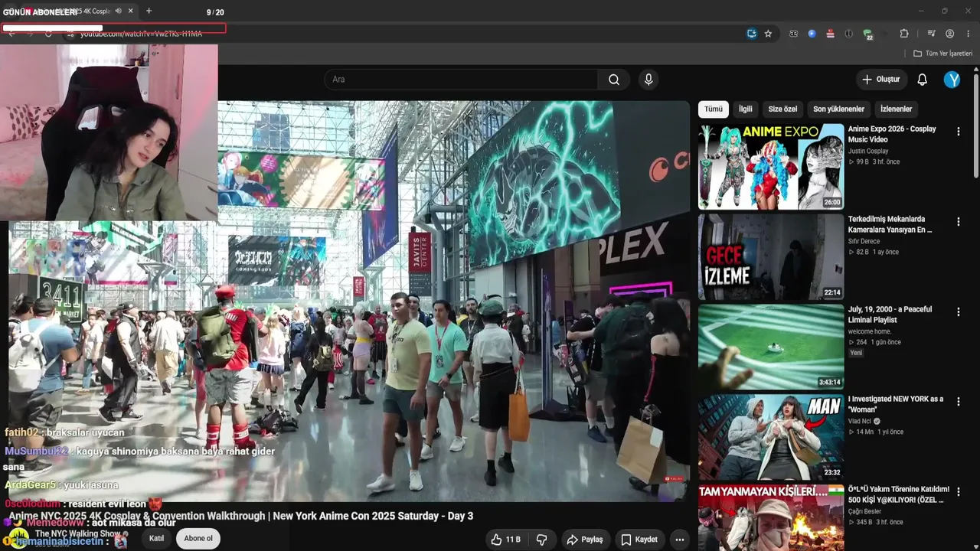Open the Gece İzleme video thumbnail
Screen dimensions: 980x551
pyautogui.click(x=771, y=257)
